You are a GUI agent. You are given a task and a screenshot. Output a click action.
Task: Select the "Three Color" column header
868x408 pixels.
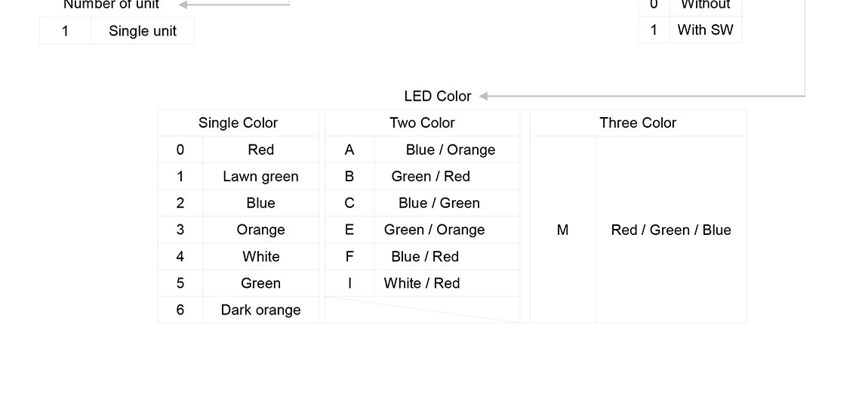[638, 122]
